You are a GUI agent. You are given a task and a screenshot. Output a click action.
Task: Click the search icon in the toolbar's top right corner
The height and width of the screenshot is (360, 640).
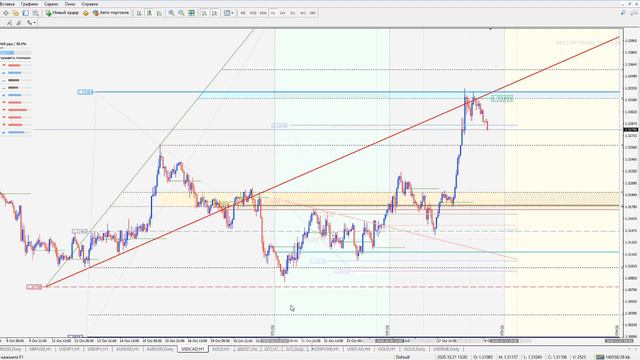click(623, 13)
